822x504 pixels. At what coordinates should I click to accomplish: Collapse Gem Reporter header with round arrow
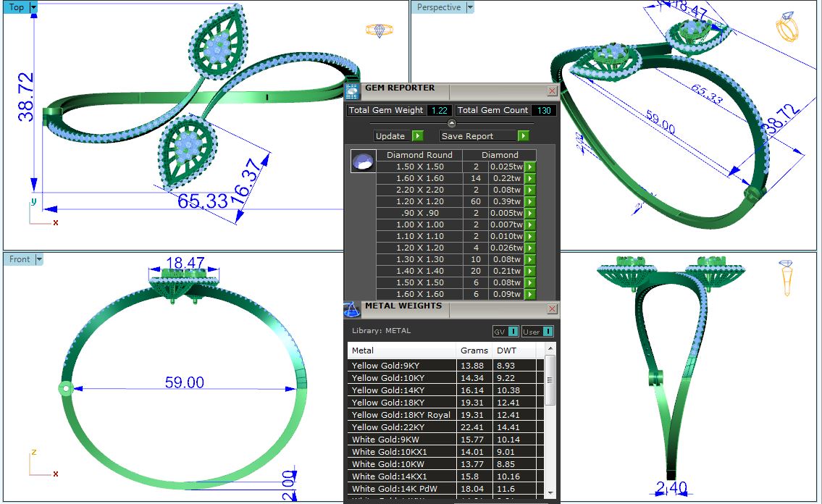click(452, 123)
